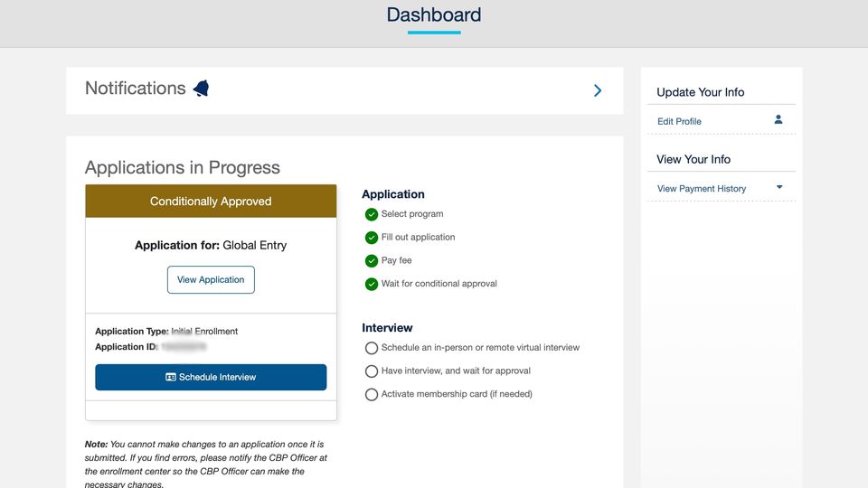Viewport: 868px width, 488px height.
Task: Click the ID card icon on Schedule Interview
Action: (x=171, y=377)
